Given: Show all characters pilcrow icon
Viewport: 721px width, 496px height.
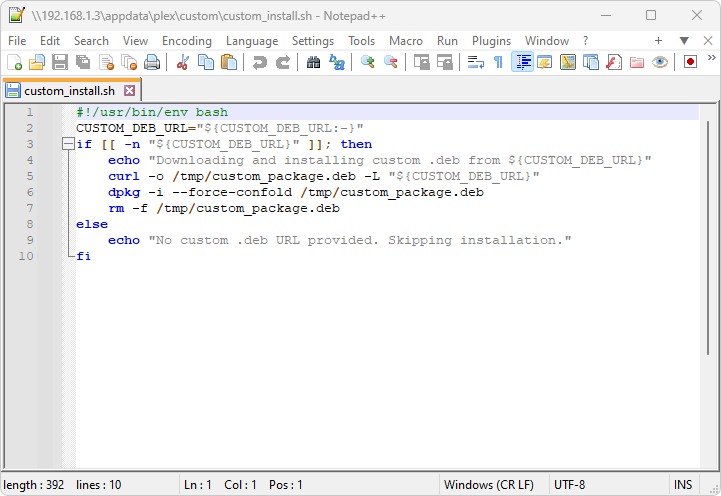Looking at the screenshot, I should [498, 62].
